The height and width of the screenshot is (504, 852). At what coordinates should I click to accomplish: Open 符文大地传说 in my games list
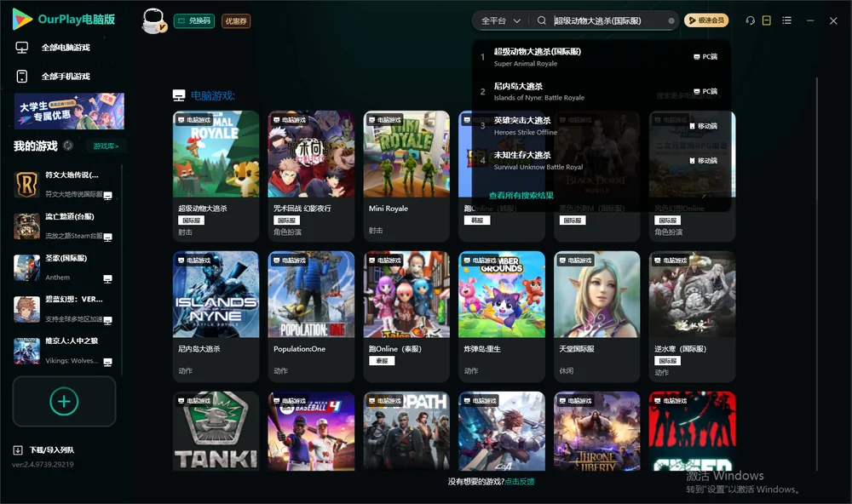64,185
